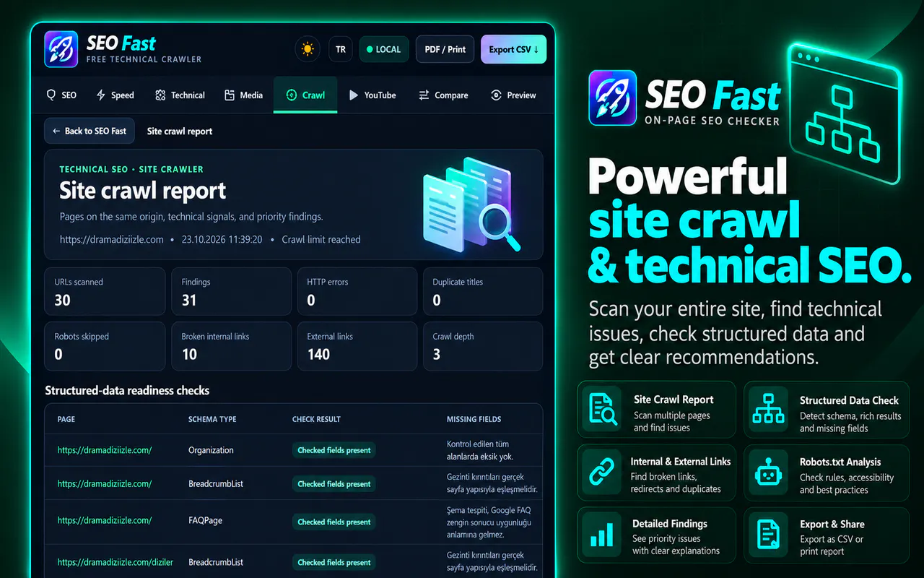
Task: Open the YouTube tab
Action: tap(372, 95)
